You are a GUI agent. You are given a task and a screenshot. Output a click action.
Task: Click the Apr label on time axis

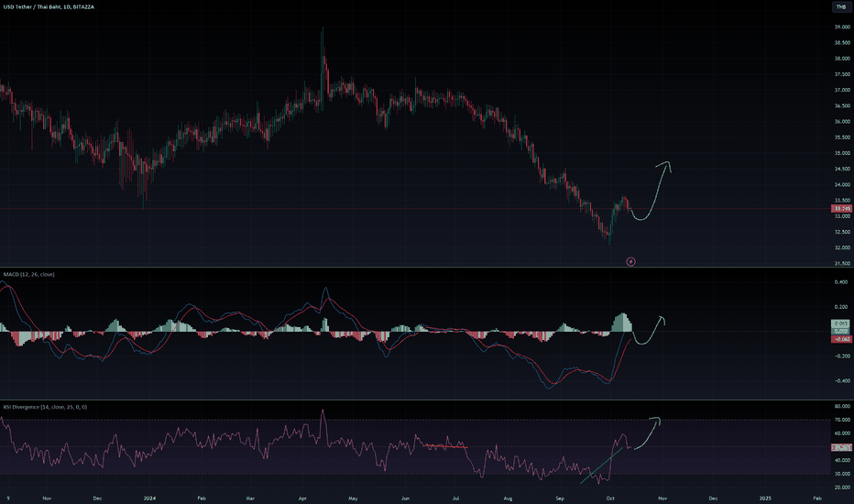[302, 499]
